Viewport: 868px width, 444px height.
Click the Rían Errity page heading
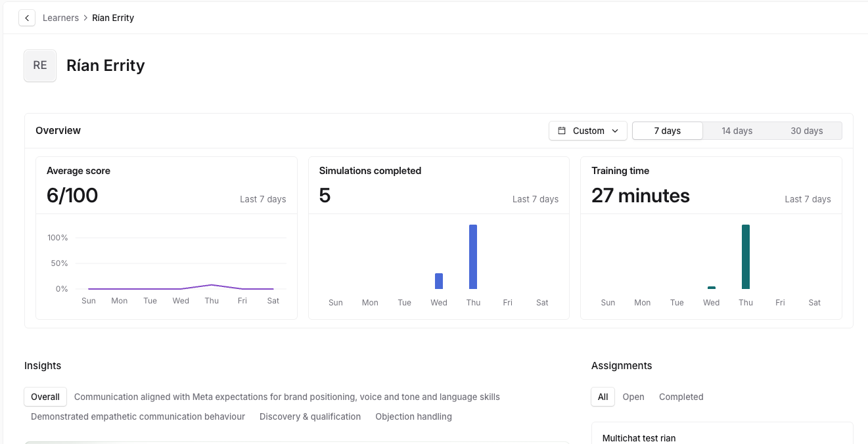(106, 66)
